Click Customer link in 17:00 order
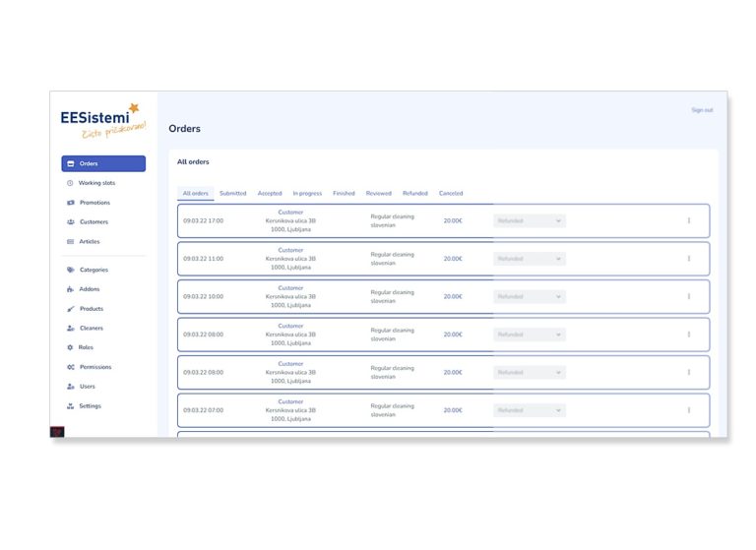The height and width of the screenshot is (550, 756). [x=290, y=213]
